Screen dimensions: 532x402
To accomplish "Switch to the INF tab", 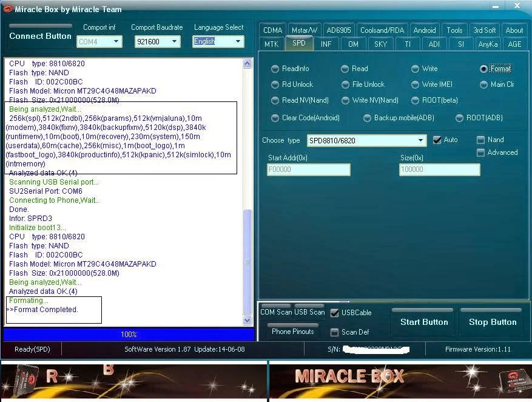I will (x=326, y=44).
